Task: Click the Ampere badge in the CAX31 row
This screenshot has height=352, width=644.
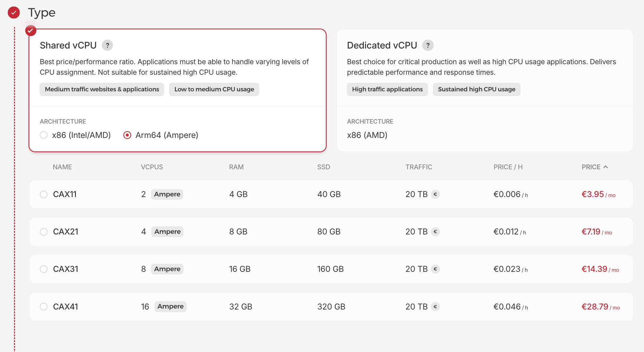Action: point(167,269)
